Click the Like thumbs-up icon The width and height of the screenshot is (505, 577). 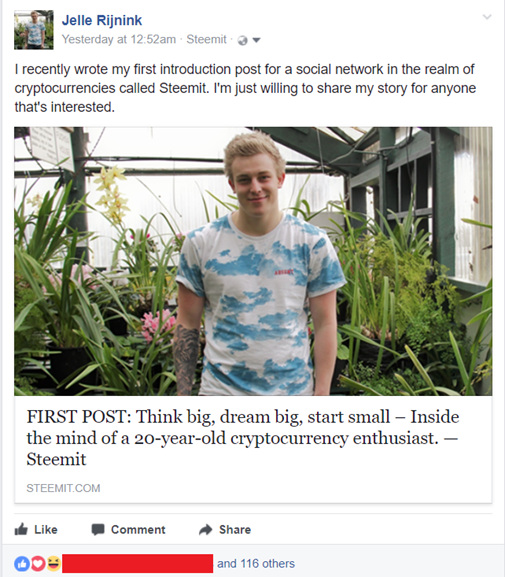point(21,529)
